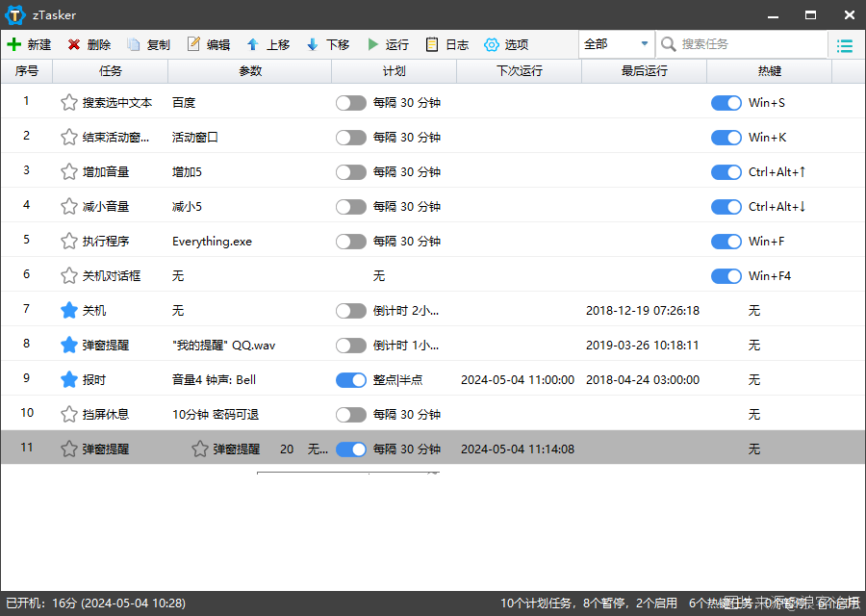Click the 编辑 edit pencil icon
The image size is (866, 616).
193,45
